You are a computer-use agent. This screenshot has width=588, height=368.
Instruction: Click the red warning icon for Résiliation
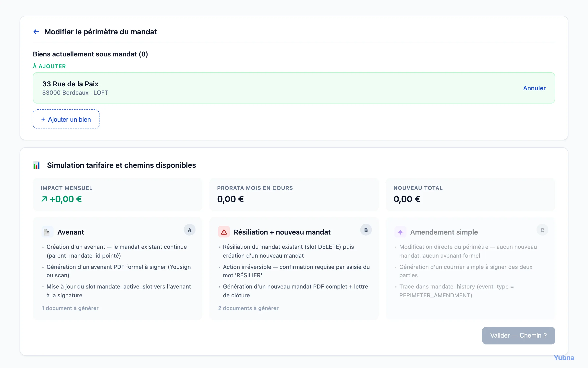pyautogui.click(x=224, y=232)
